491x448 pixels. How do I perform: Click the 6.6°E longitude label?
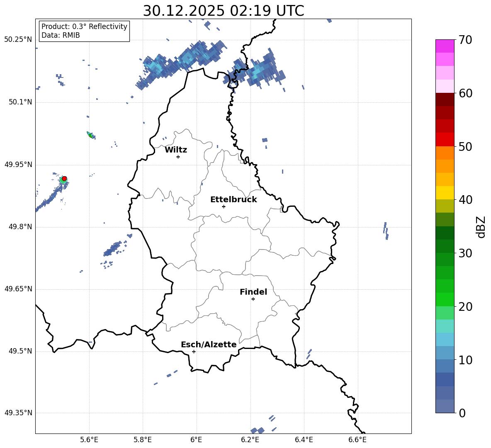coord(357,440)
